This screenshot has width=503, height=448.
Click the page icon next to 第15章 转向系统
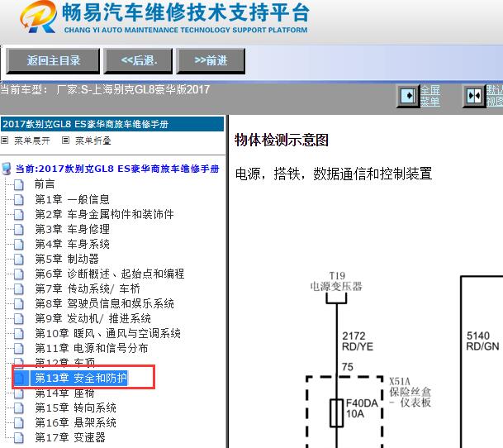tap(19, 408)
